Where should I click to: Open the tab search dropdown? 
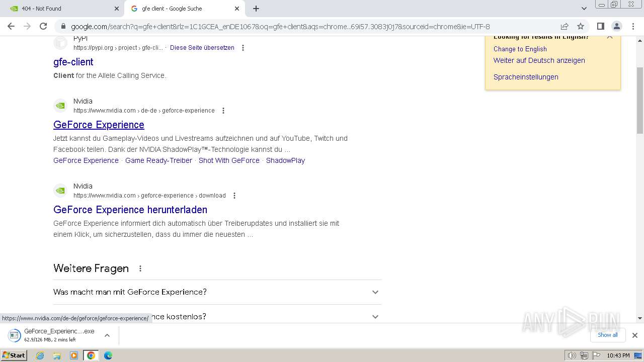(584, 9)
